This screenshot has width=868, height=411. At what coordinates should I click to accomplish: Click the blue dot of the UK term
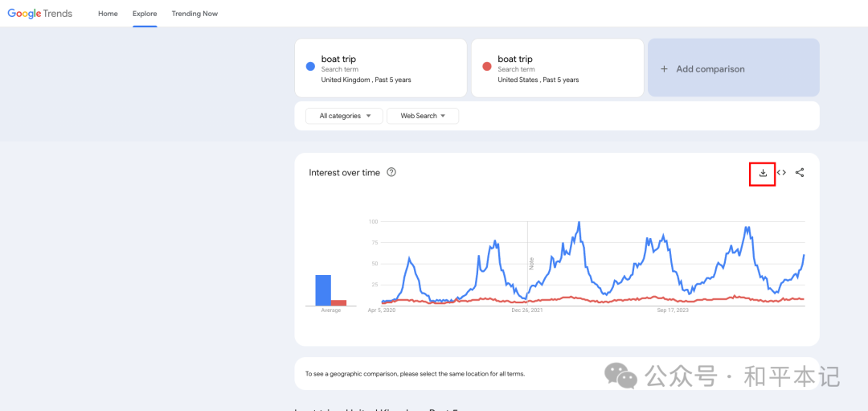tap(310, 67)
